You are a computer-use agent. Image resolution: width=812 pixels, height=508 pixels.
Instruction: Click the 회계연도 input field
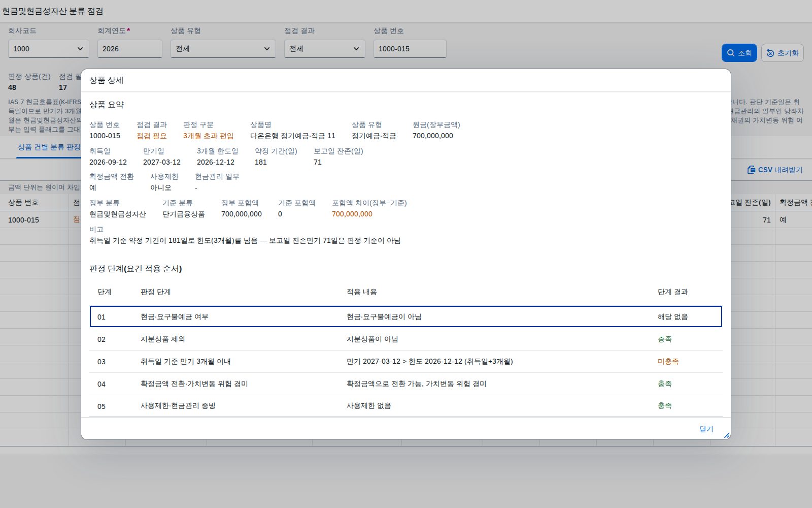(130, 49)
